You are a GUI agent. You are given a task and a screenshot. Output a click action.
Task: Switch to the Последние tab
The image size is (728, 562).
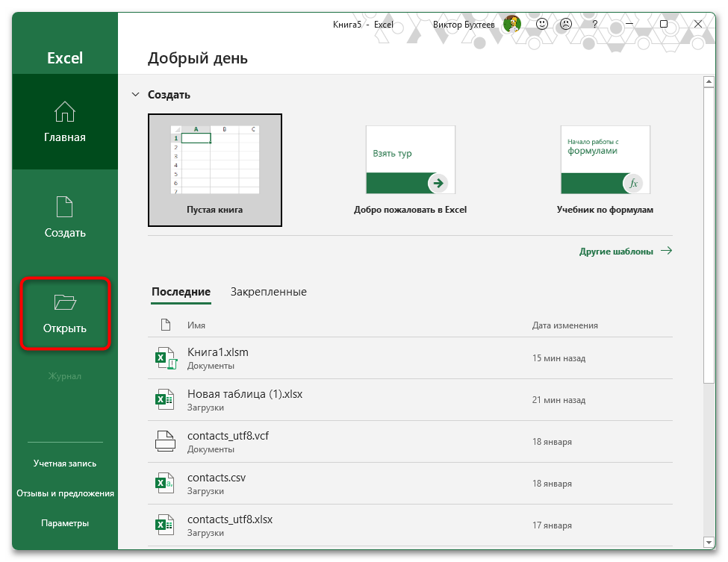(x=181, y=292)
